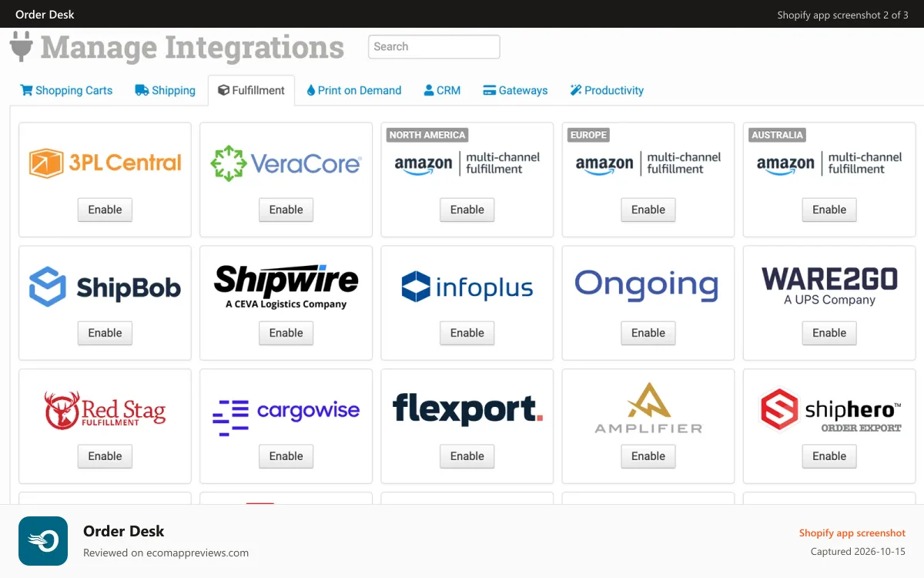Click the Order Desk title in top bar
Viewport: 924px width, 578px height.
pos(45,15)
